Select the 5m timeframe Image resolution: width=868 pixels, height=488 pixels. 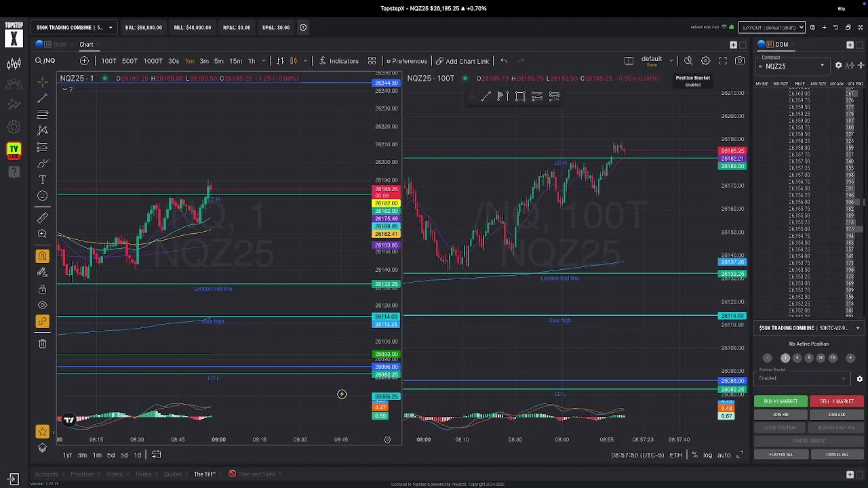coord(219,61)
